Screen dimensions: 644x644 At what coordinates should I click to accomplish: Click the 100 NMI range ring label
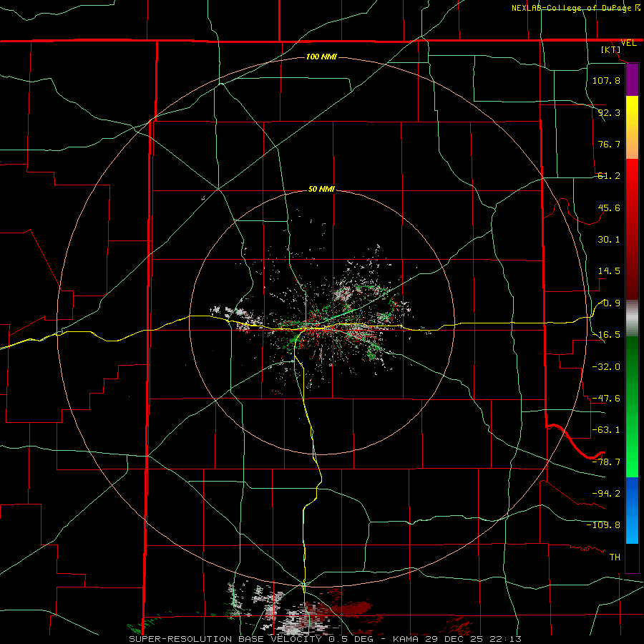[x=321, y=57]
